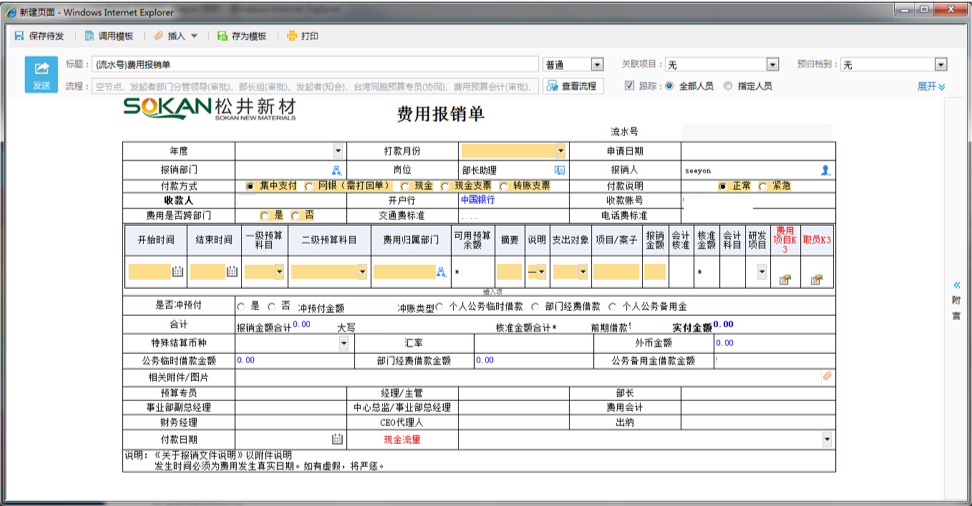Open the 研发项目 dropdown
Screen dimensions: 972x506
(762, 272)
